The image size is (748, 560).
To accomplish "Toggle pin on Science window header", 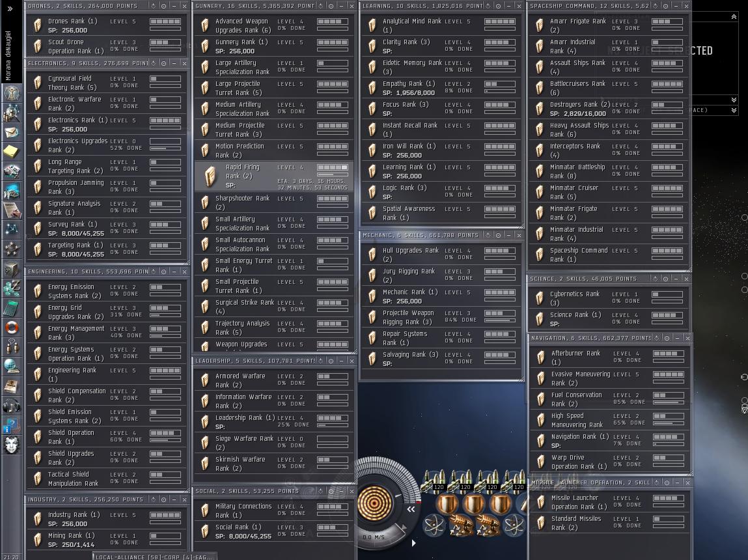I will coord(655,279).
